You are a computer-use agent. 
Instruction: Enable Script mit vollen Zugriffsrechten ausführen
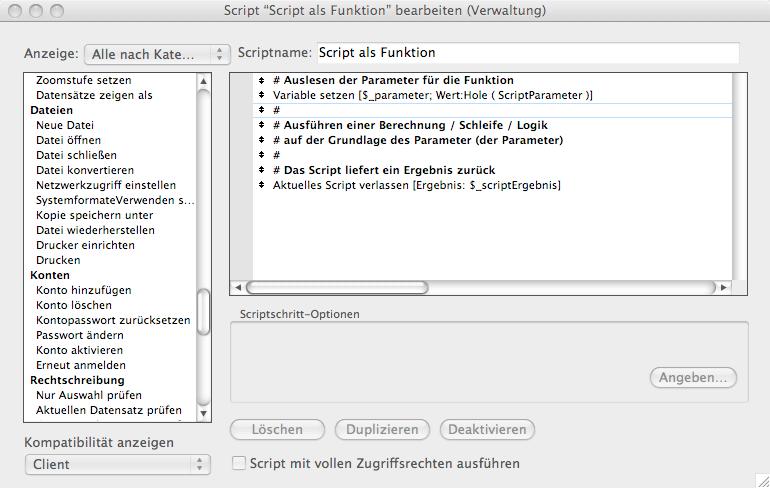point(239,463)
